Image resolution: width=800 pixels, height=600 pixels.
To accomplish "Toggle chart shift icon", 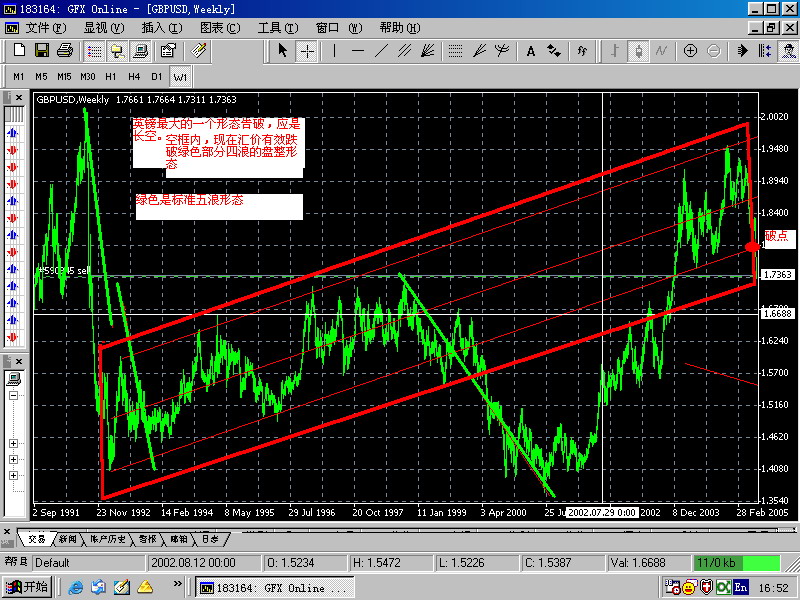I will point(765,51).
